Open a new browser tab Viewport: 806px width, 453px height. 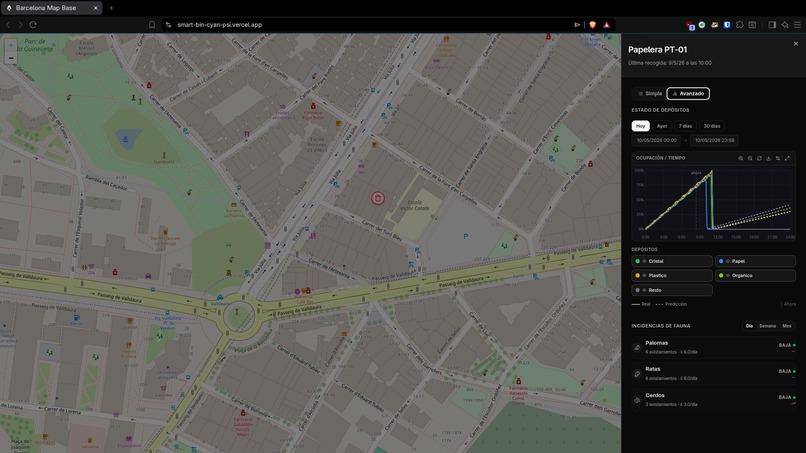111,8
